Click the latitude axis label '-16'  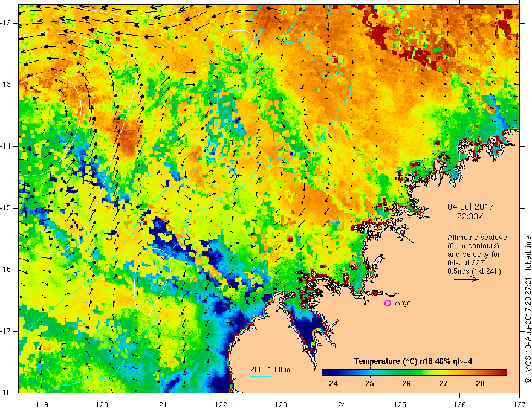tap(6, 270)
